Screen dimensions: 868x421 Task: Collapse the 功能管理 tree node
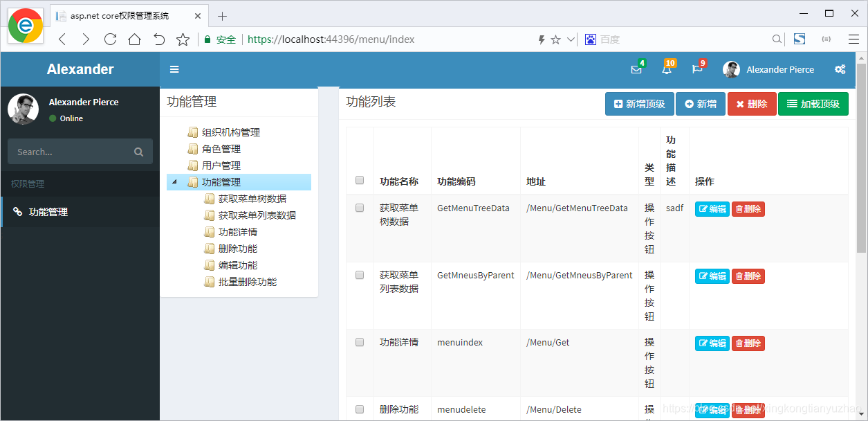174,181
